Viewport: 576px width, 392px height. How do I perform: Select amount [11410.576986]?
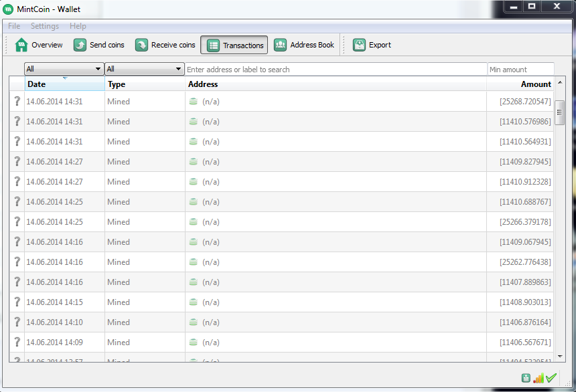click(525, 122)
